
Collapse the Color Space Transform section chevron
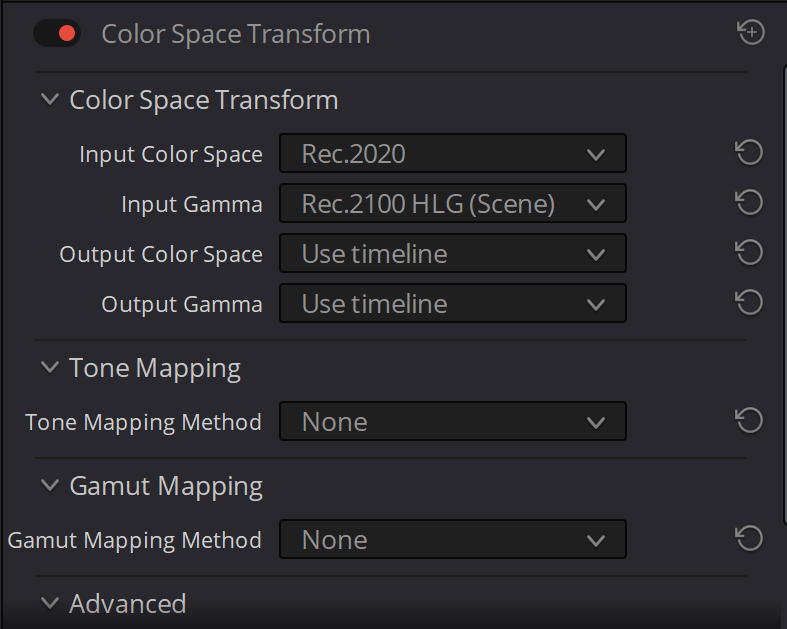pos(50,99)
